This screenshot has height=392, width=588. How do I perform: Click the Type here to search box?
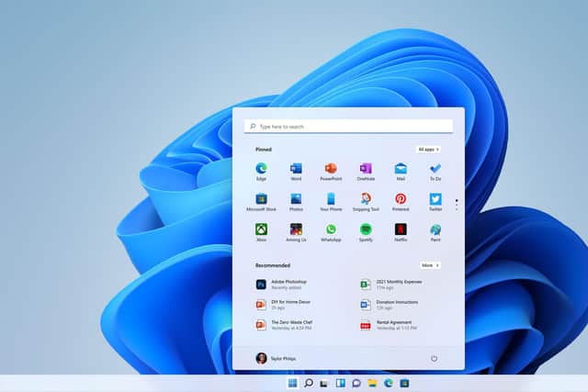(348, 127)
